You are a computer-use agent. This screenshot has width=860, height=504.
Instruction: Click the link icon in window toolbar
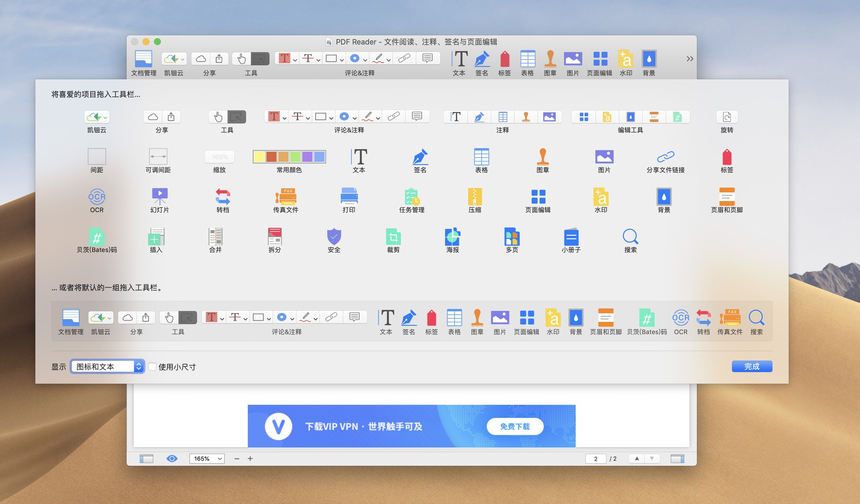(x=404, y=59)
